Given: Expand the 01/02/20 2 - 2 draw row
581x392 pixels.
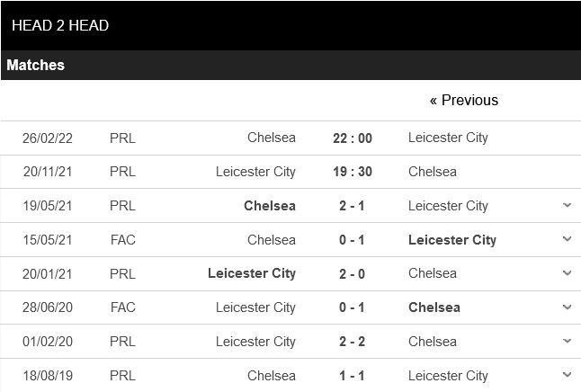Looking at the screenshot, I should click(567, 342).
